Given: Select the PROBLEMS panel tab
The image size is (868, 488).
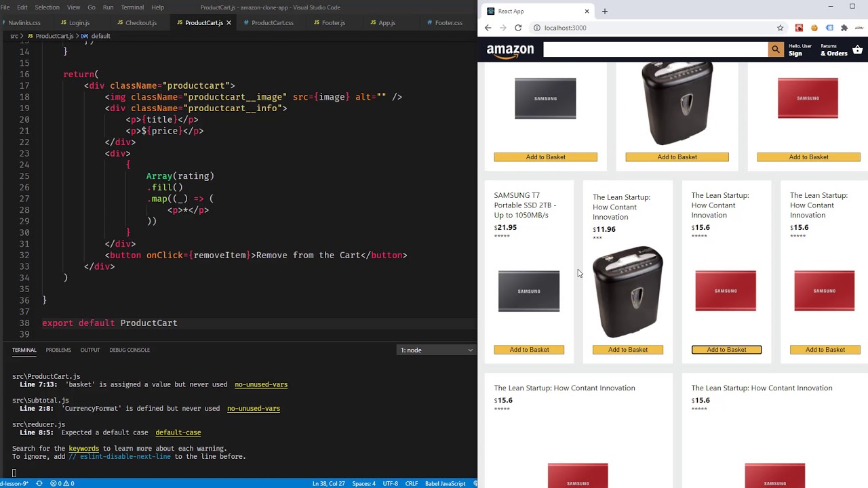Looking at the screenshot, I should (x=58, y=350).
